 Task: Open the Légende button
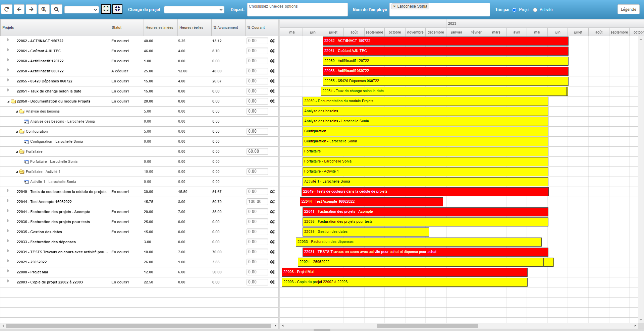tap(628, 9)
